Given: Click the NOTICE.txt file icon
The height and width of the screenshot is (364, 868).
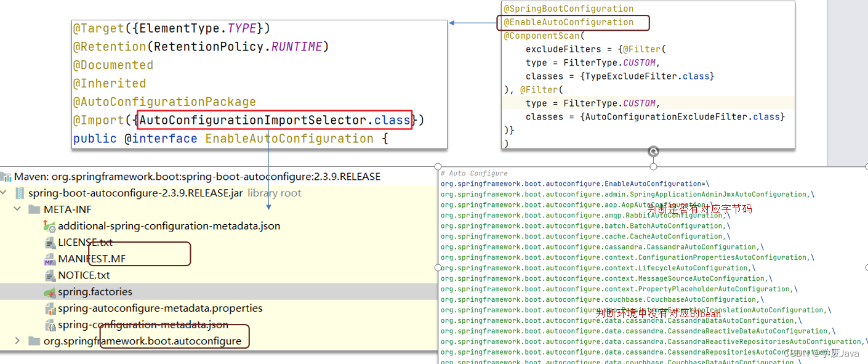Looking at the screenshot, I should pyautogui.click(x=49, y=275).
